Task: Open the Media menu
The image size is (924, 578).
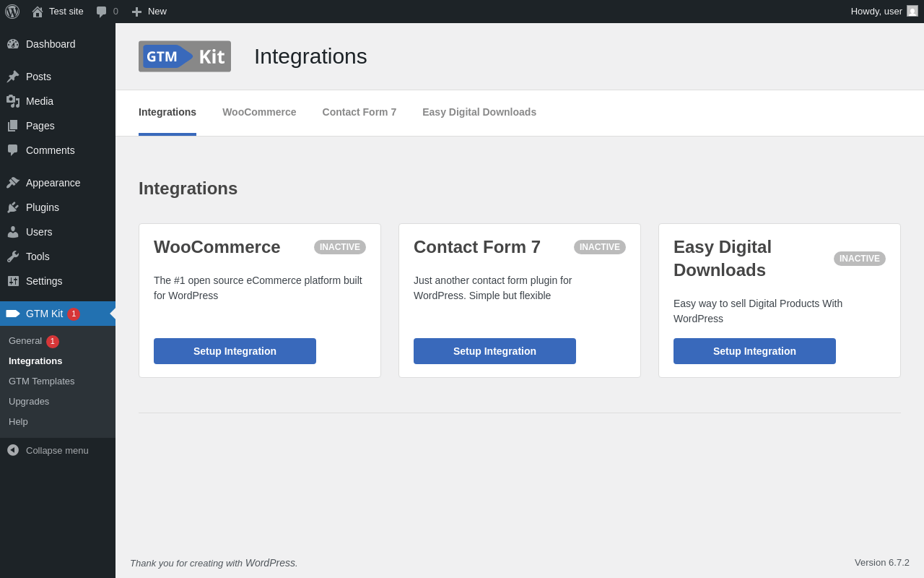Action: 58,101
